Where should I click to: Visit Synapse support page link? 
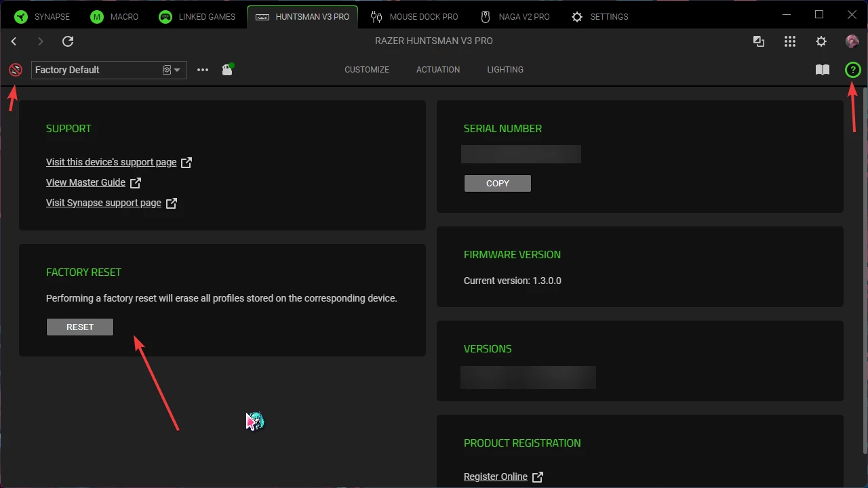pyautogui.click(x=111, y=203)
